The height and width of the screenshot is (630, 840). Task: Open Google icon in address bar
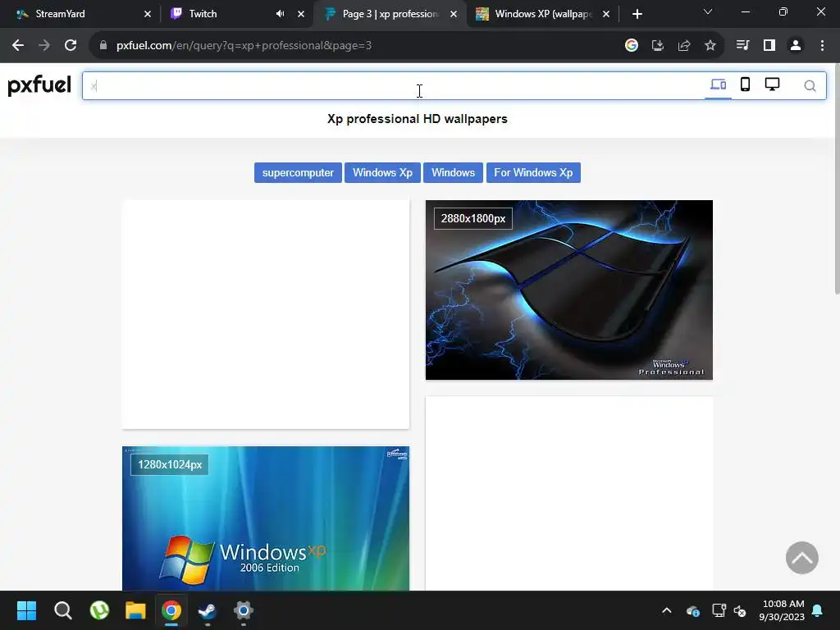click(632, 46)
